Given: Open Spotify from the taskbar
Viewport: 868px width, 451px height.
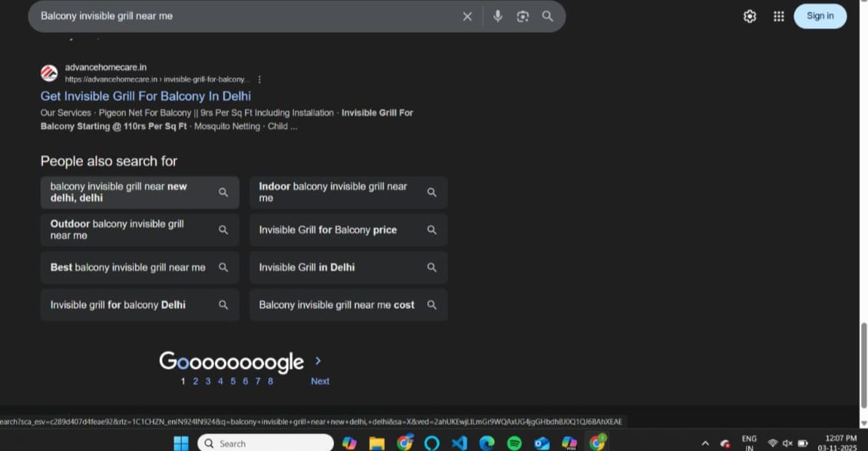Looking at the screenshot, I should (x=514, y=443).
